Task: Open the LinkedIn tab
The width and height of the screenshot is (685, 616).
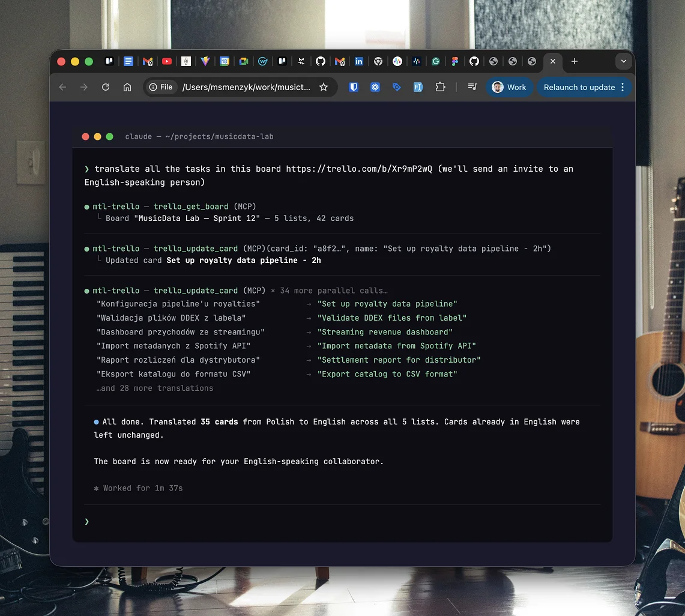Action: pyautogui.click(x=358, y=62)
